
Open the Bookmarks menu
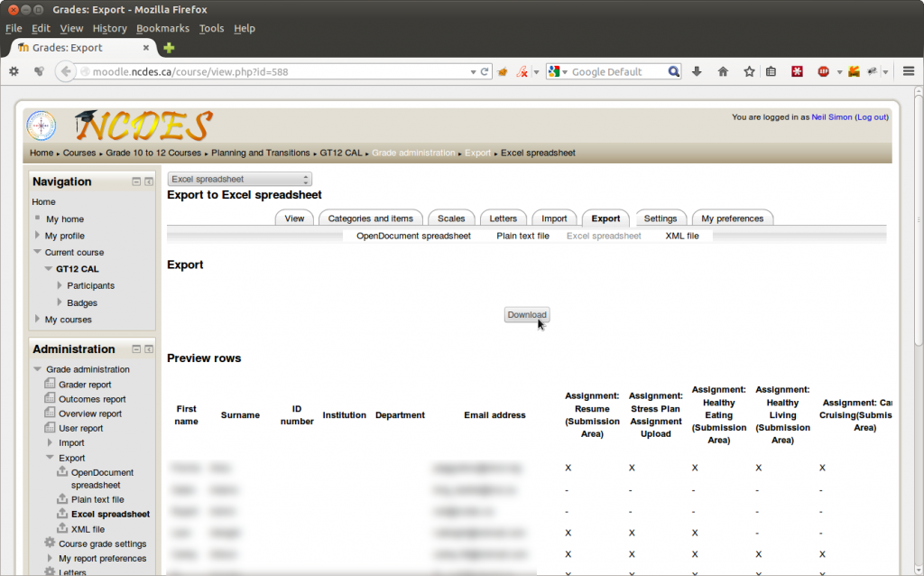coord(162,28)
